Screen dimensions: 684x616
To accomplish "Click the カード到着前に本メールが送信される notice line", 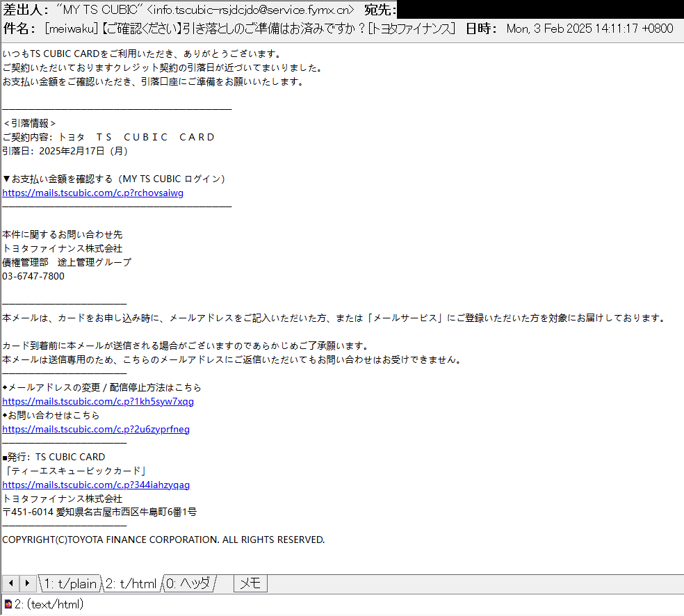I will (187, 346).
